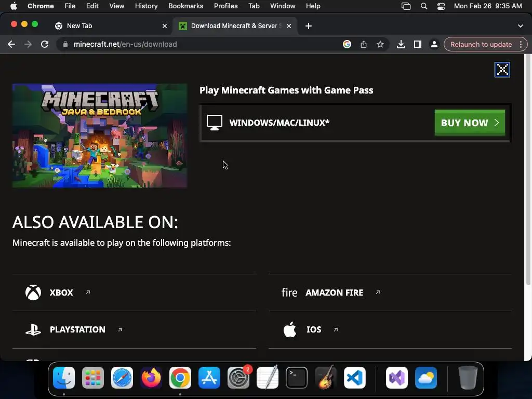Screen dimensions: 532x399
Task: Open the File menu
Action: [70, 6]
